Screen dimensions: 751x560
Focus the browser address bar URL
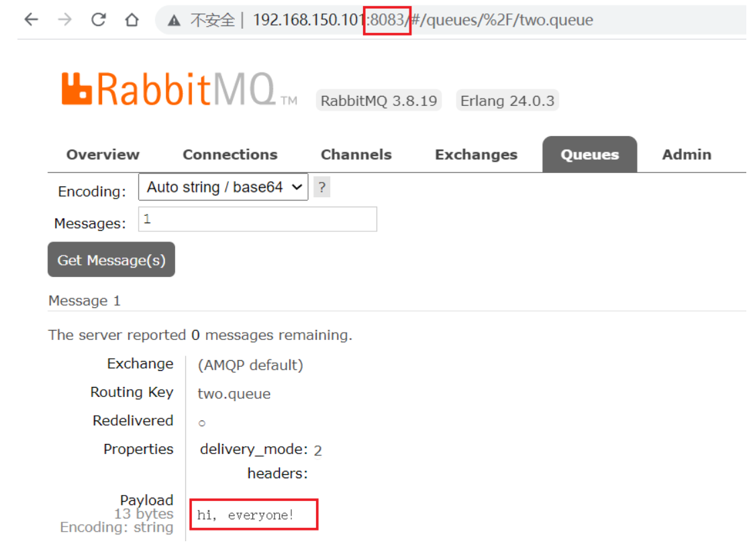423,20
